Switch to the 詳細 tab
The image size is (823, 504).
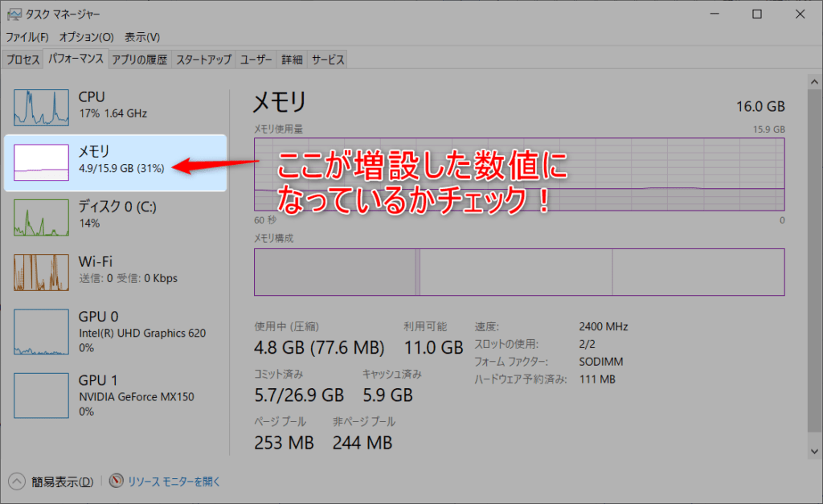[292, 59]
